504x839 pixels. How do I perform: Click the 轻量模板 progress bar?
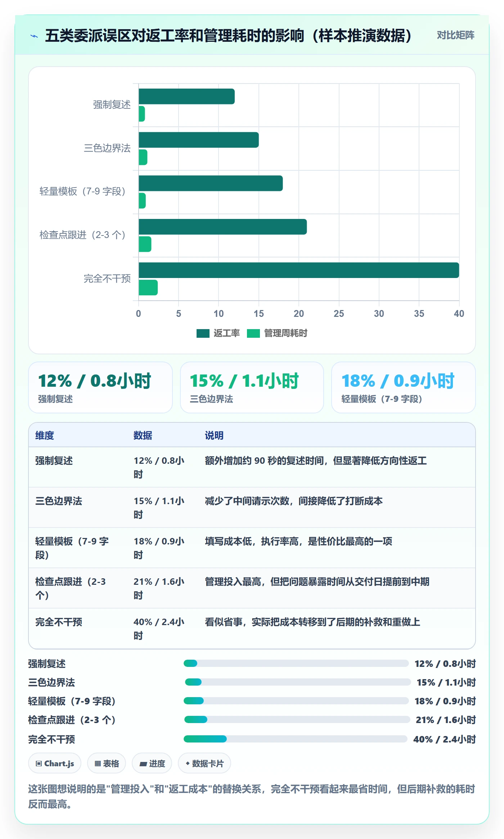(296, 701)
